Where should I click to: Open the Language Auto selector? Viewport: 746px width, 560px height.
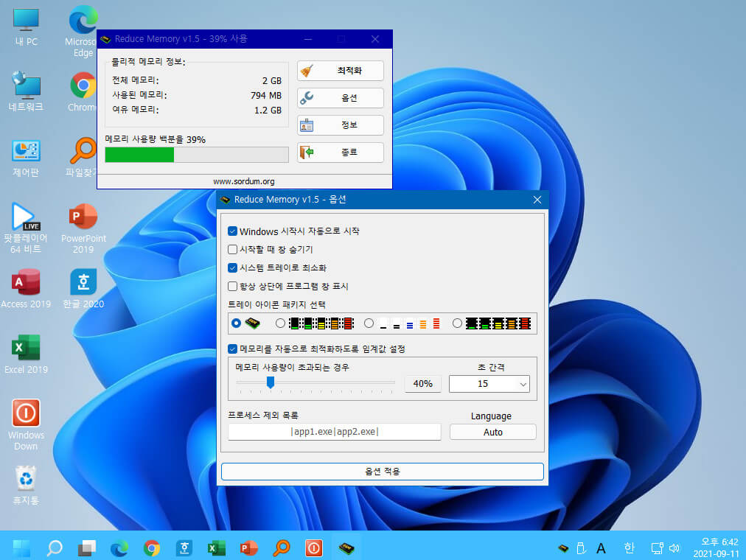click(x=493, y=432)
